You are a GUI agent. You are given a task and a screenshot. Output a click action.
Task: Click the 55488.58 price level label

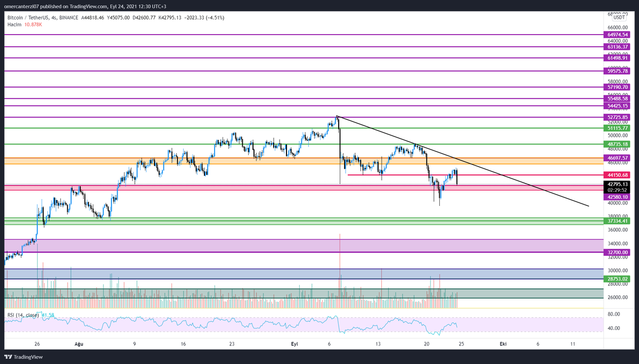click(x=617, y=98)
